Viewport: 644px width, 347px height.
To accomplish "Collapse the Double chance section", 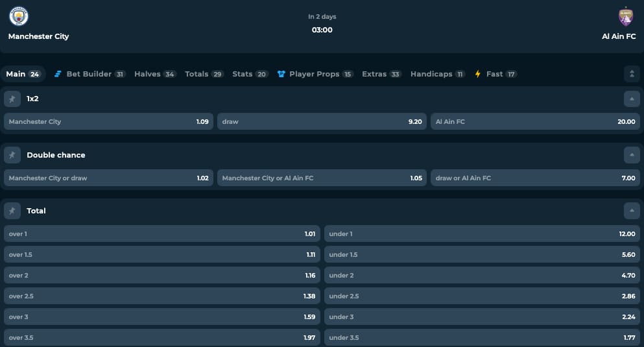I will pos(632,155).
